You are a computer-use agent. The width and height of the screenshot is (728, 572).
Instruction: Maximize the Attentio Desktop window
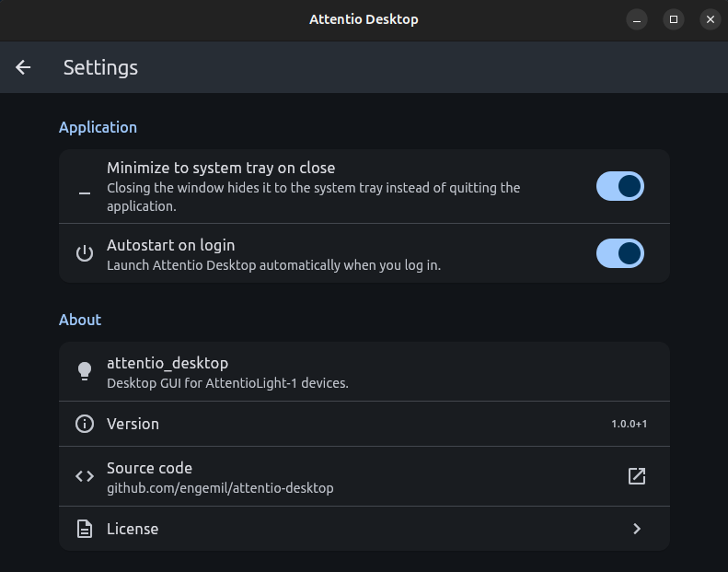pyautogui.click(x=674, y=19)
